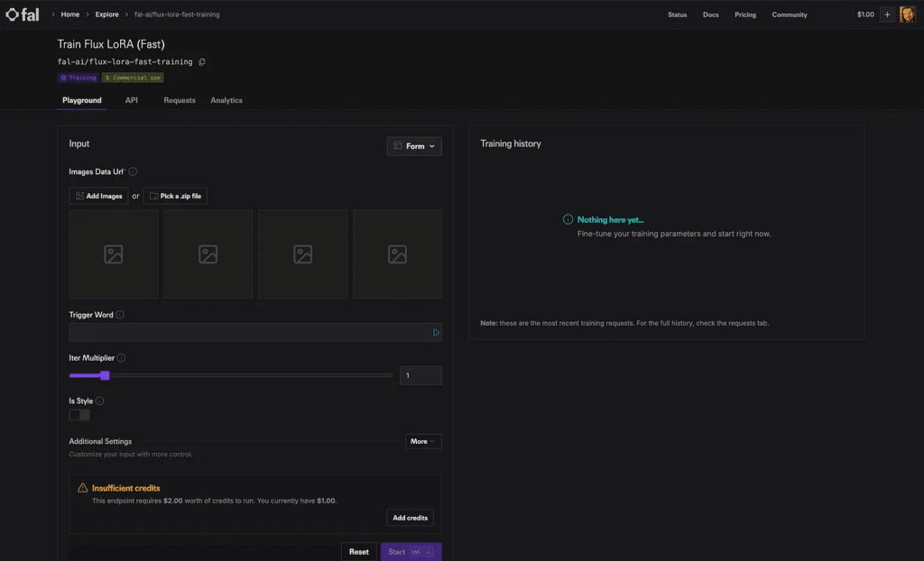This screenshot has height=561, width=924.
Task: Select the first image placeholder
Action: coord(113,254)
